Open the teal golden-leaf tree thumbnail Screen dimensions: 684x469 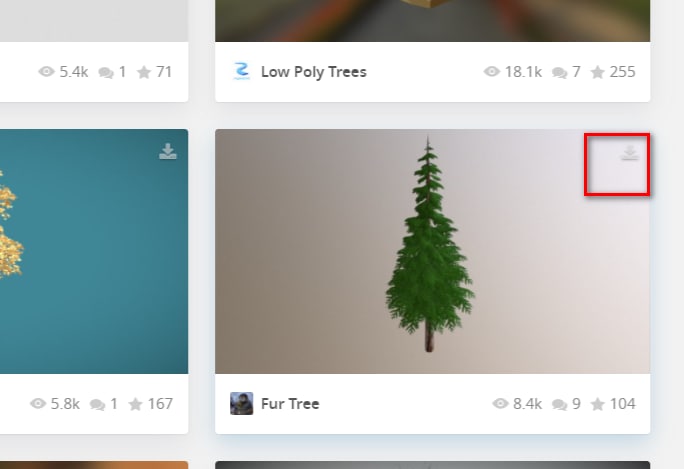pos(94,251)
